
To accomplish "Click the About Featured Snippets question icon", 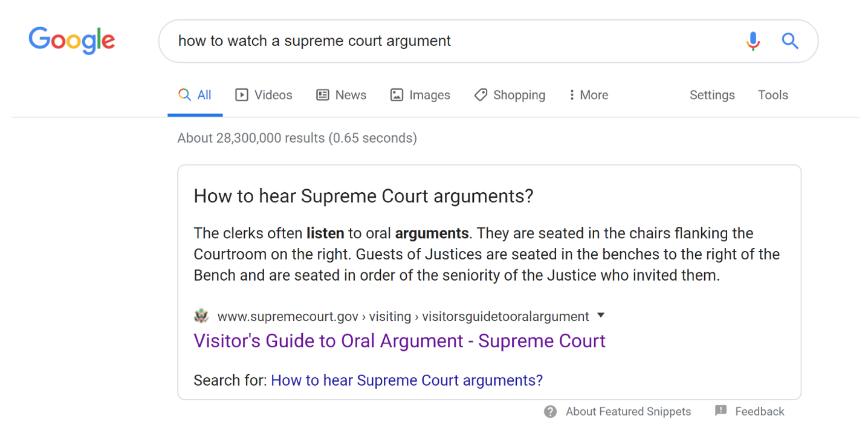I will [x=550, y=412].
